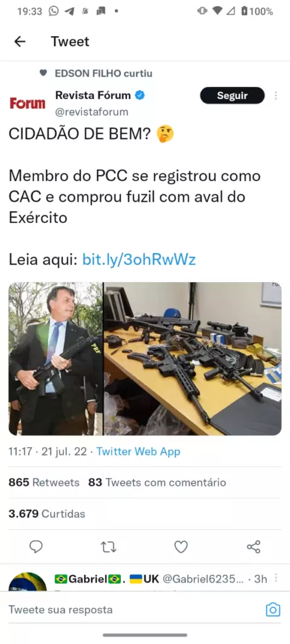View the 865 Retweets list
Screen dimensions: 290x644
click(x=44, y=482)
